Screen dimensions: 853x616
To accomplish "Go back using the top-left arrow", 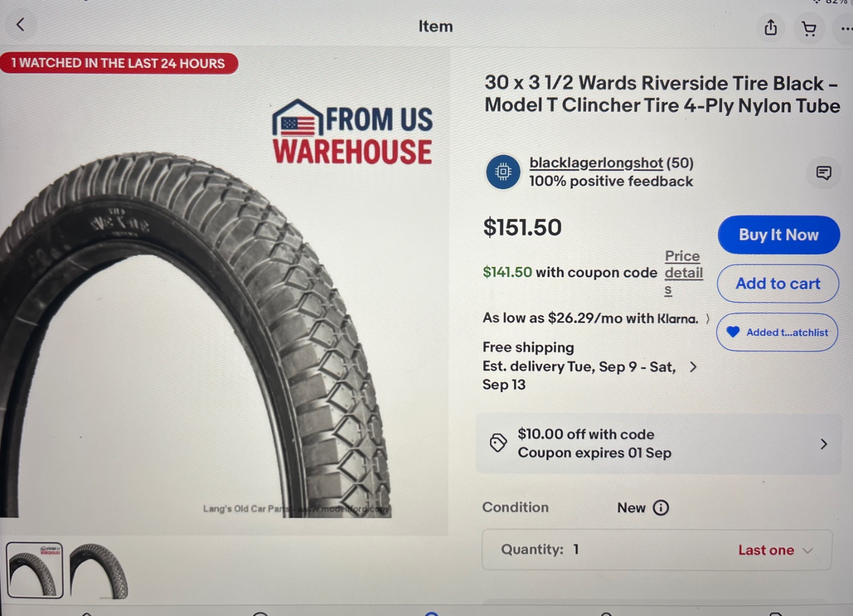I will click(20, 25).
